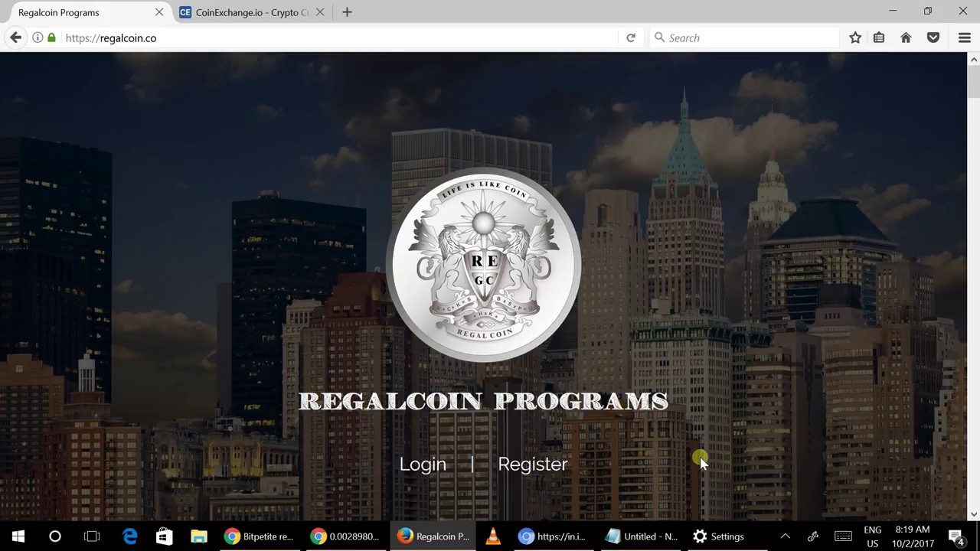The height and width of the screenshot is (551, 980).
Task: Close the Regalcoin Programs tab
Action: click(x=159, y=12)
